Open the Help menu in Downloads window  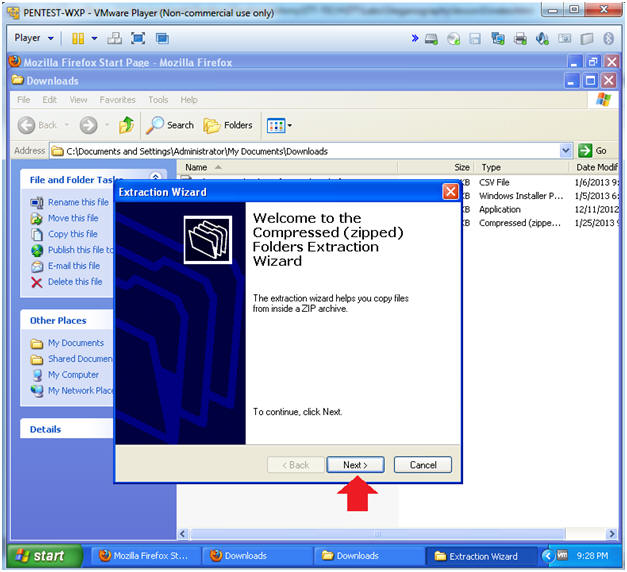click(x=189, y=100)
